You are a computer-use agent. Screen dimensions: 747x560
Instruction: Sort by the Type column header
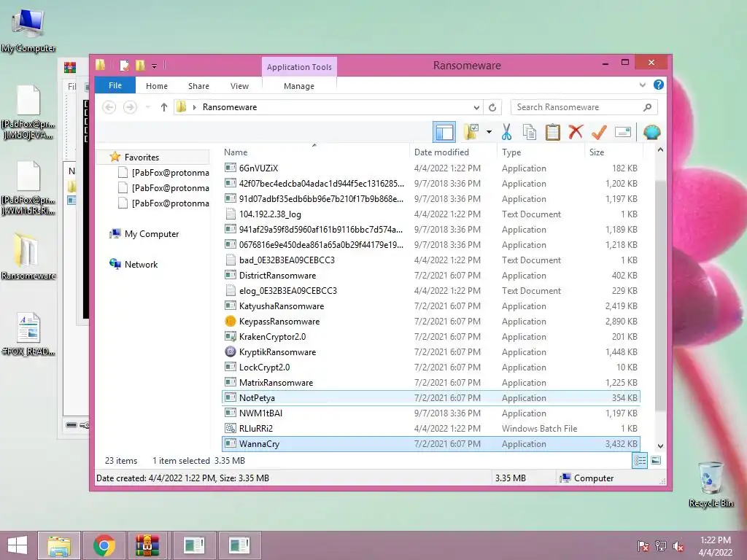click(x=511, y=152)
